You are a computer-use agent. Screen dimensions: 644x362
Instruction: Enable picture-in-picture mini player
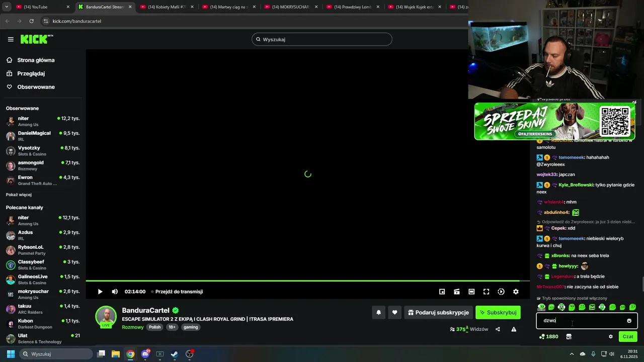point(442,292)
